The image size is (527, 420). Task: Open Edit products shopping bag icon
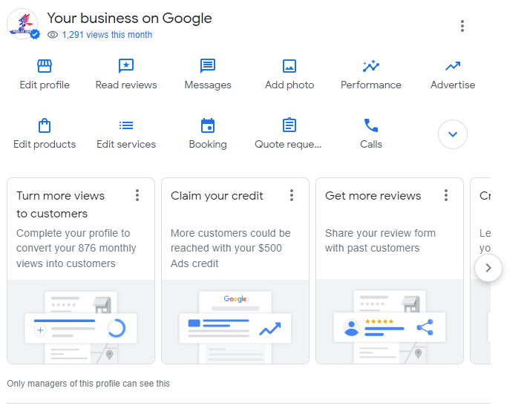(x=45, y=125)
